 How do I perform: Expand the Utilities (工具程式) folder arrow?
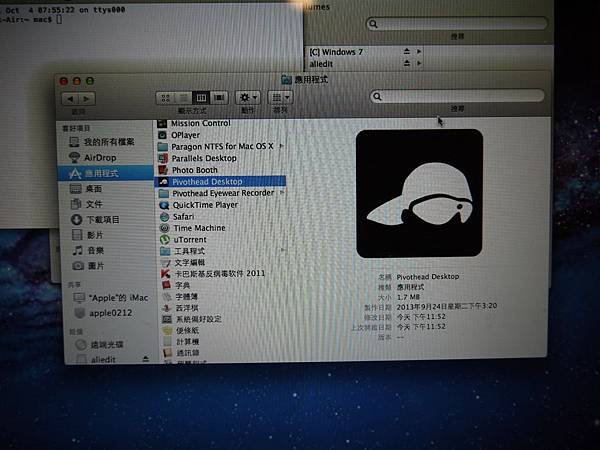[284, 250]
